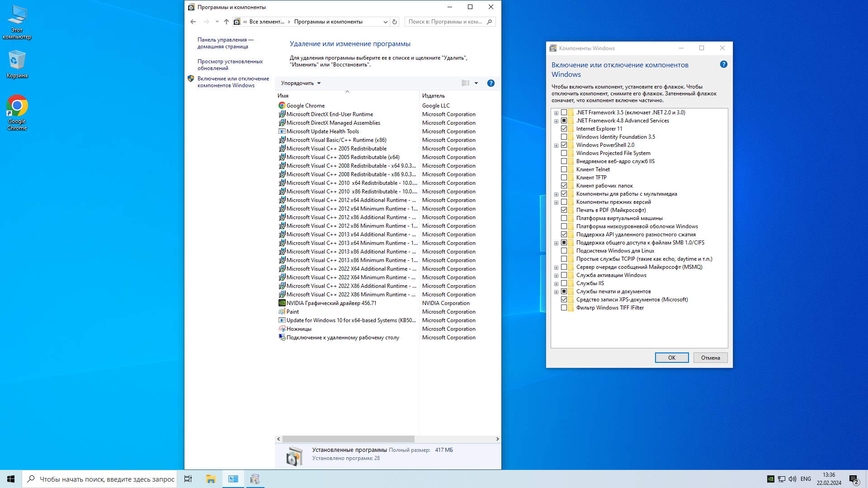This screenshot has width=868, height=488.
Task: Click the up-arrow navigation icon
Action: tap(226, 22)
